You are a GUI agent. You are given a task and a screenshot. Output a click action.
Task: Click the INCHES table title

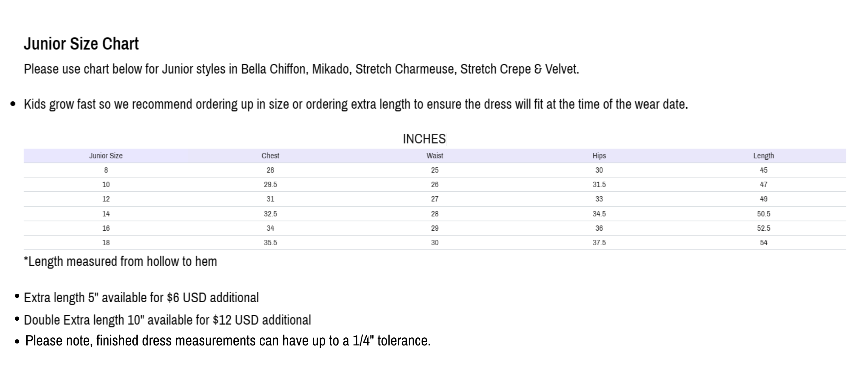(424, 139)
